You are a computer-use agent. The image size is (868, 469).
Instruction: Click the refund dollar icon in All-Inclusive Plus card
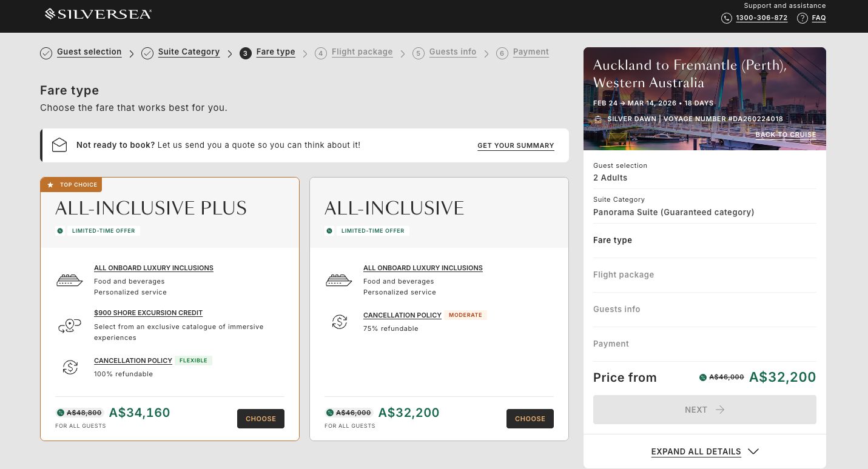[x=70, y=367]
